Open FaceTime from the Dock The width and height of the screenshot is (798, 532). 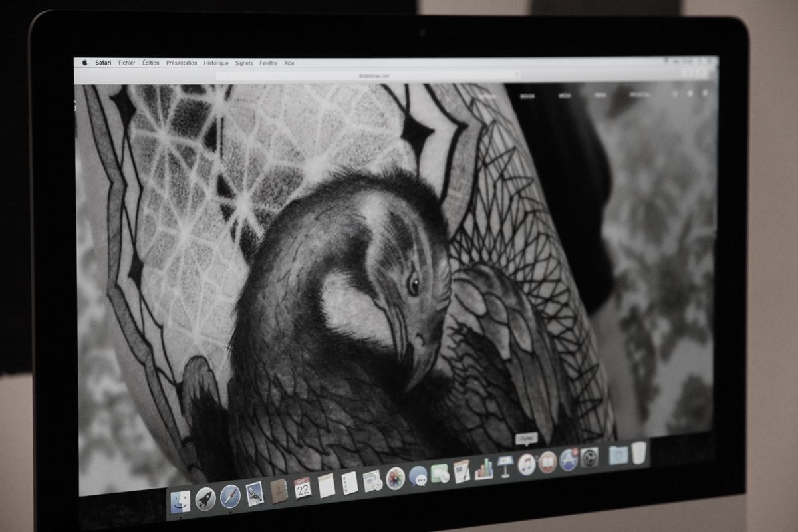click(x=440, y=473)
